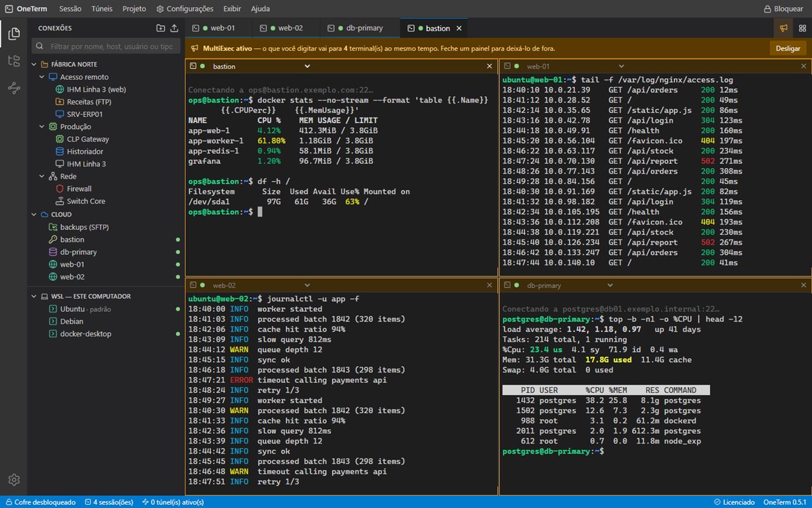Screen dimensions: 812x508
Task: Open the Projeto menu
Action: 134,9
